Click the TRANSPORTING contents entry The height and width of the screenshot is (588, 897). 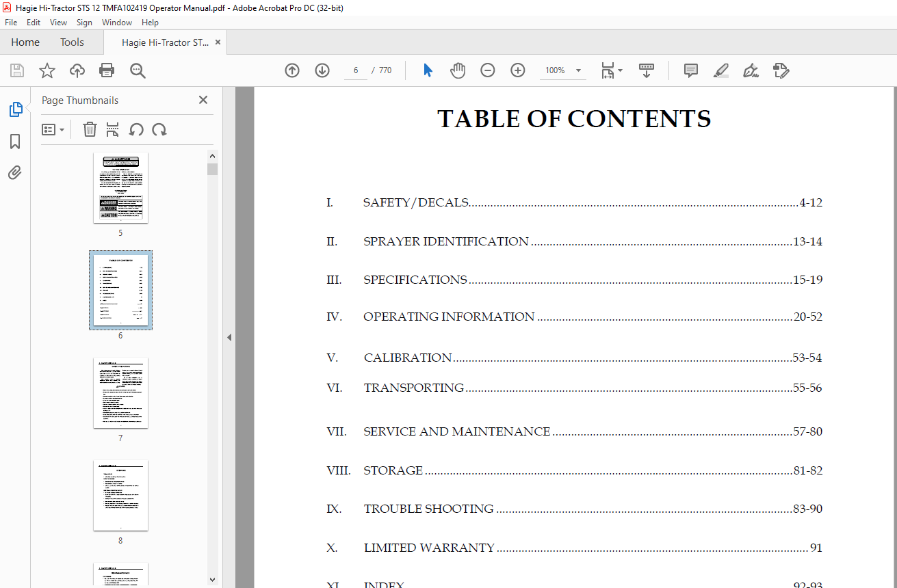point(574,388)
